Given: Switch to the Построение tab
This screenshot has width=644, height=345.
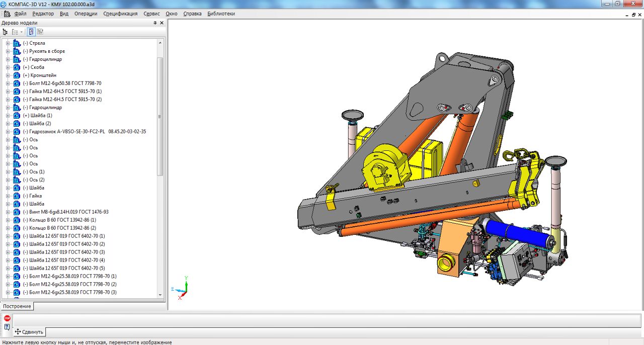Looking at the screenshot, I should [17, 306].
